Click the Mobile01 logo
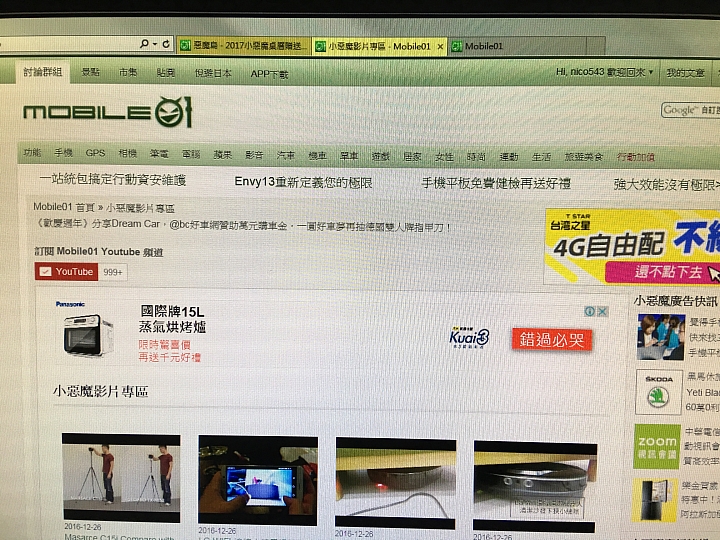This screenshot has width=720, height=540. [x=107, y=112]
